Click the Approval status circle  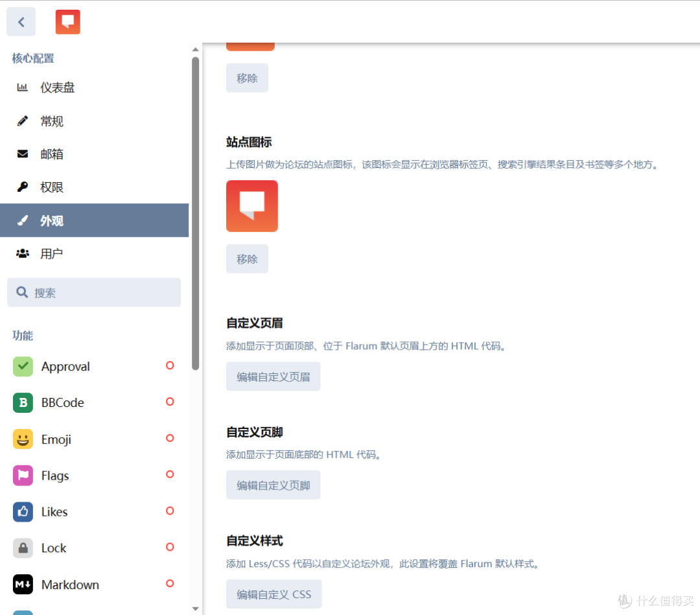click(x=170, y=366)
